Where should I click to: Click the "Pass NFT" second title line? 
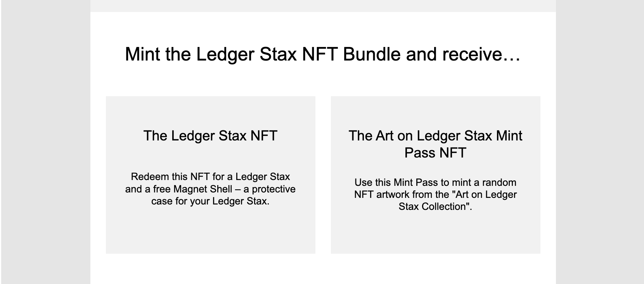tap(435, 152)
